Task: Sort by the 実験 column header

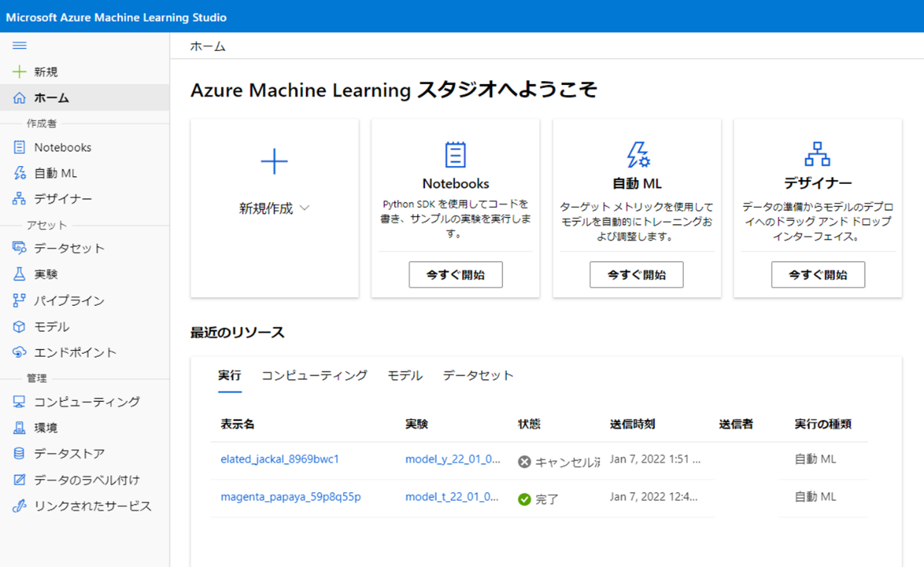Action: (416, 424)
